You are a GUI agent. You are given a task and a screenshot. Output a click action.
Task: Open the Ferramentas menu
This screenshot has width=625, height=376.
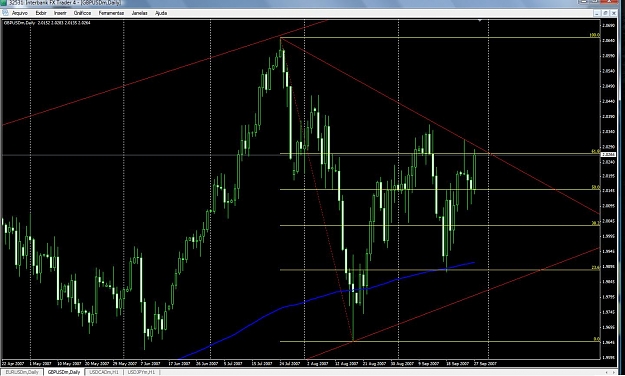click(x=111, y=13)
